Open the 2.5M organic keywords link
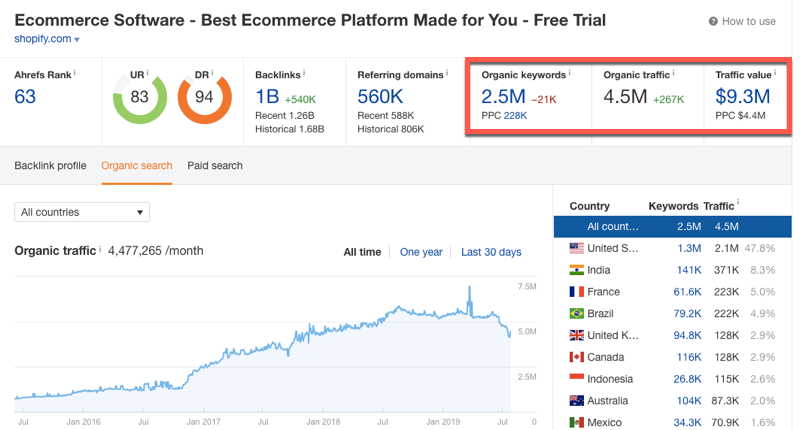 pos(502,97)
